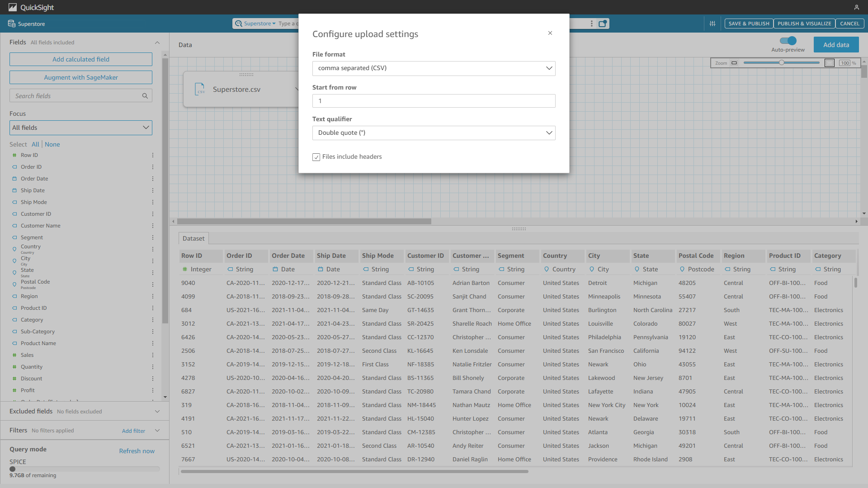Collapse the Fields panel
The width and height of the screenshot is (868, 488).
pos(157,43)
